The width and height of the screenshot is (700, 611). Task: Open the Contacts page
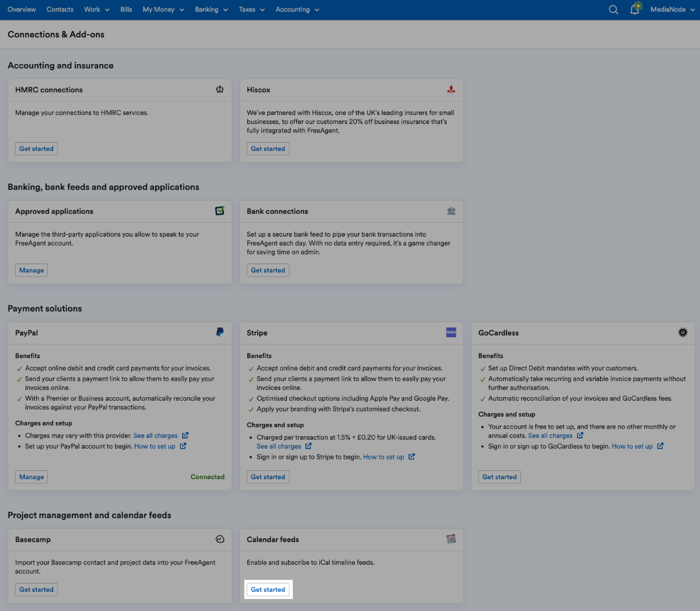[60, 10]
